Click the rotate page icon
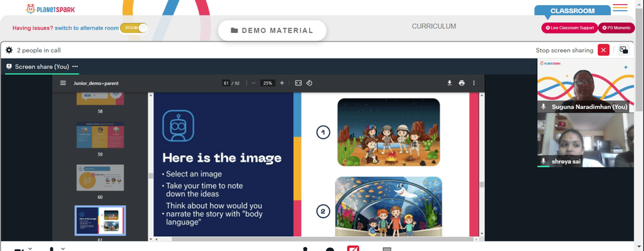The image size is (644, 251). click(x=309, y=83)
